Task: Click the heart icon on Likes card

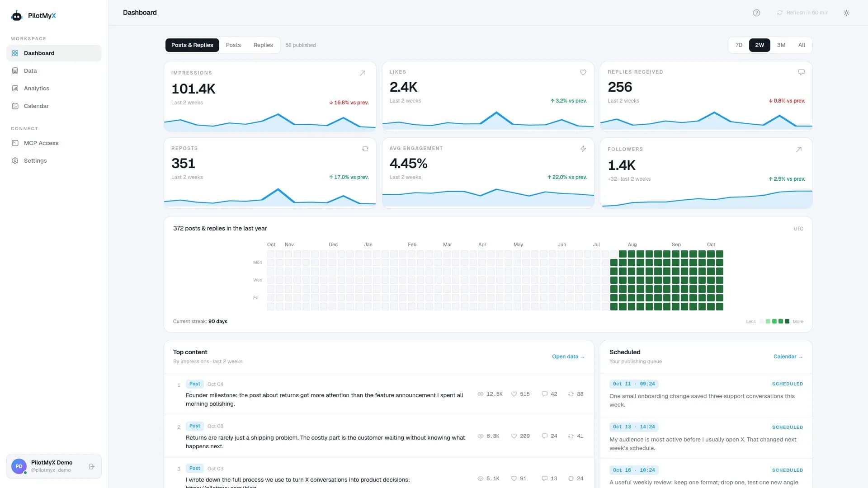Action: (583, 72)
